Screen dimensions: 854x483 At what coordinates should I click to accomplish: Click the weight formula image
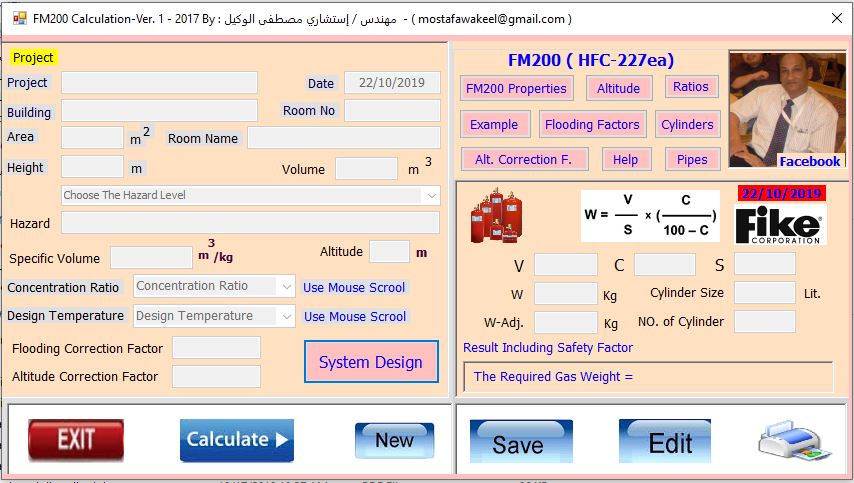pos(650,216)
